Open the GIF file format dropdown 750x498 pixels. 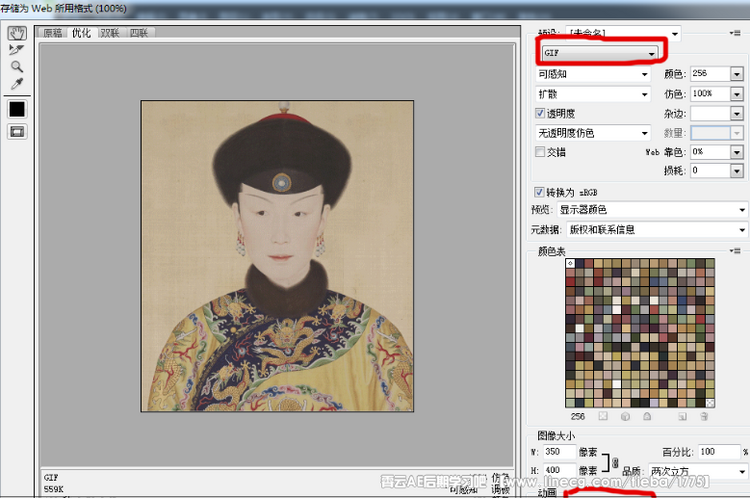[x=600, y=53]
